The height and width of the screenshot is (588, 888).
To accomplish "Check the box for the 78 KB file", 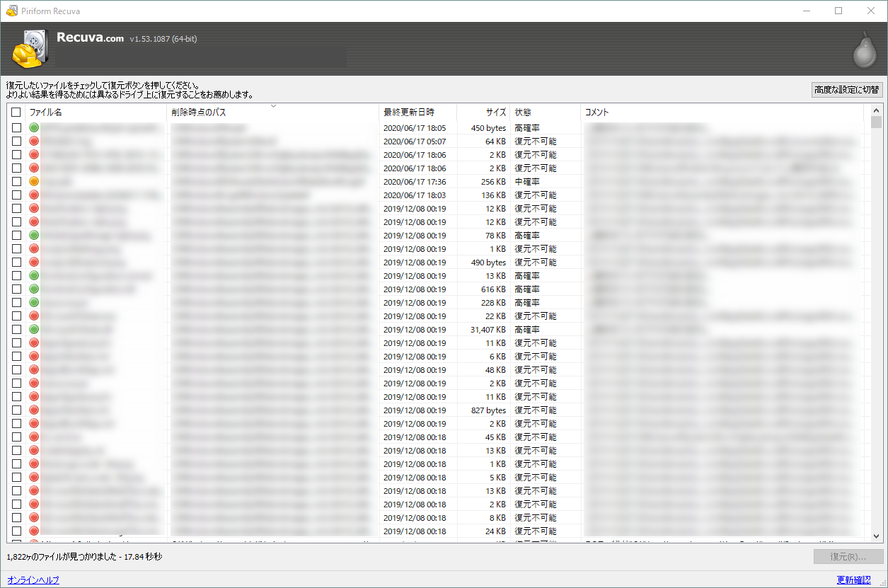I will click(x=16, y=236).
